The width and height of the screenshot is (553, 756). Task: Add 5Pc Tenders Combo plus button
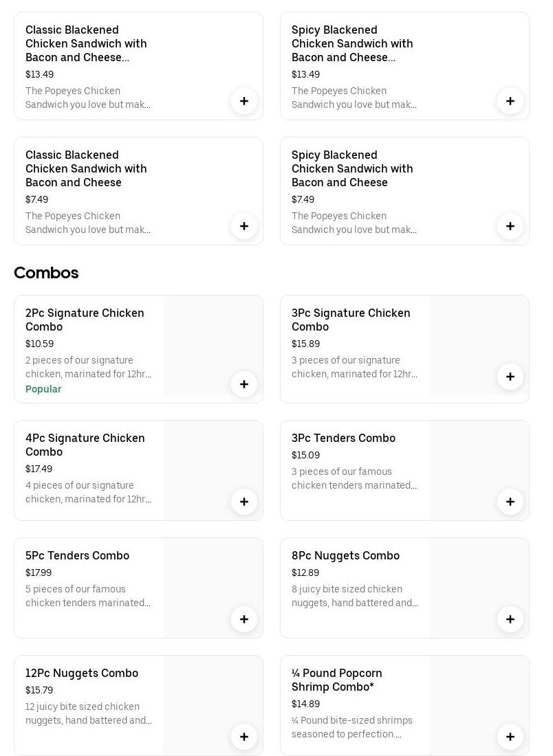[244, 619]
